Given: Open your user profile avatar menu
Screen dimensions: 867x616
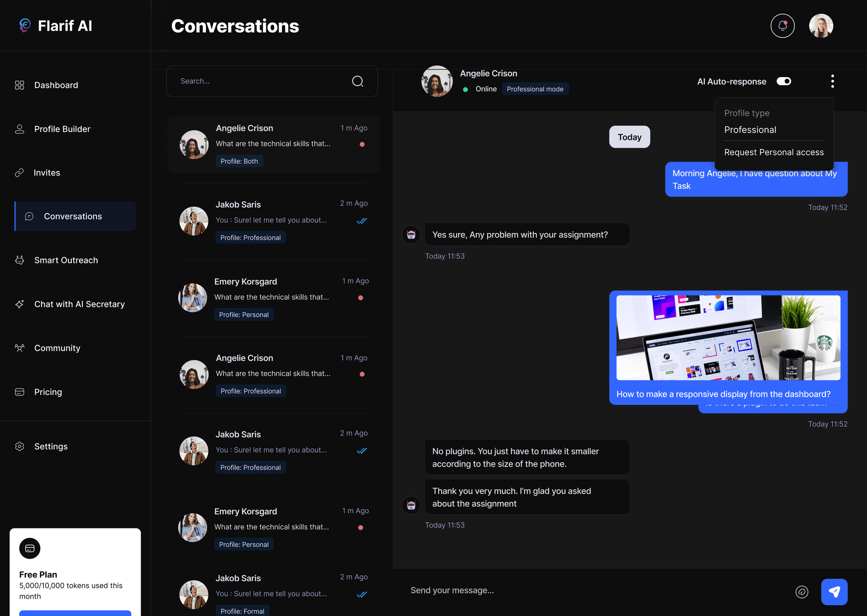Looking at the screenshot, I should [820, 26].
